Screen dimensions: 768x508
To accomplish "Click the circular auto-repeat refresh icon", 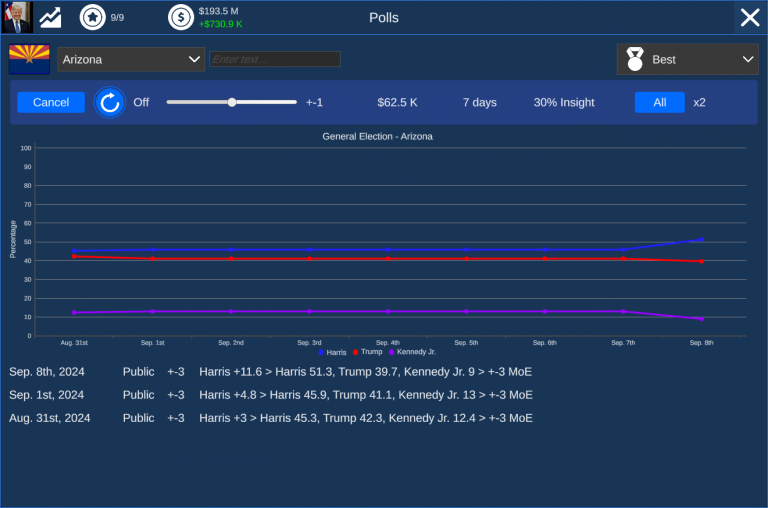I will pyautogui.click(x=109, y=102).
